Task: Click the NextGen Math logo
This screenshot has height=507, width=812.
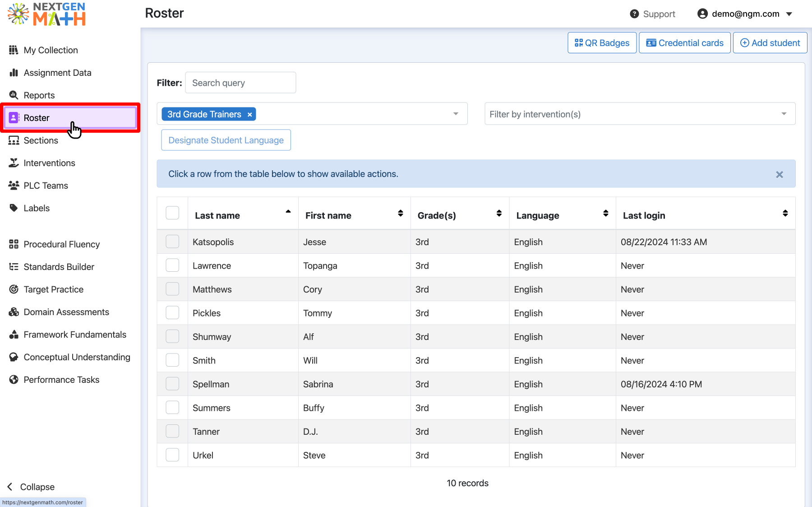Action: pyautogui.click(x=46, y=14)
